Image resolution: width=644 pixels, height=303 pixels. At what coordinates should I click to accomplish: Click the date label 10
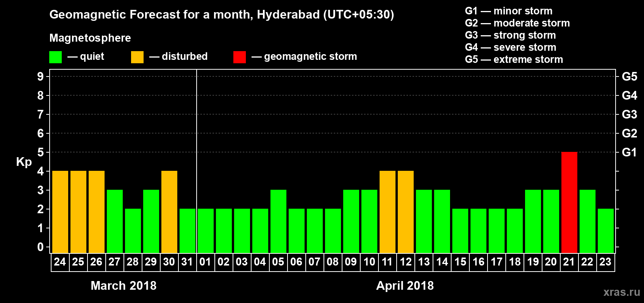[369, 262]
